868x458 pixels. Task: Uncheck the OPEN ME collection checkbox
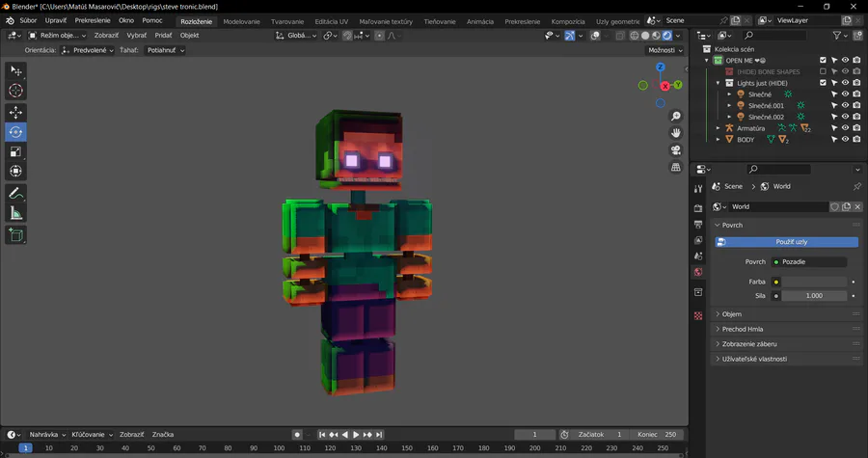tap(823, 60)
